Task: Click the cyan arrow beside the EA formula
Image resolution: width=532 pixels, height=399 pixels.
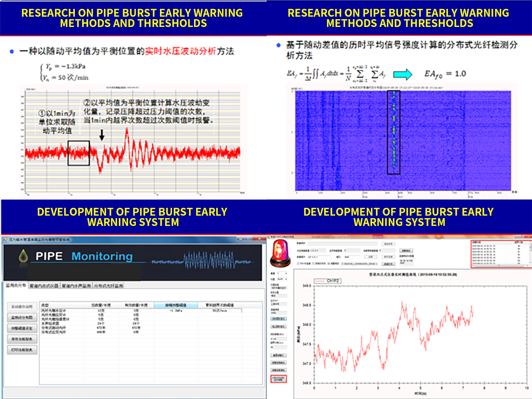Action: point(403,74)
